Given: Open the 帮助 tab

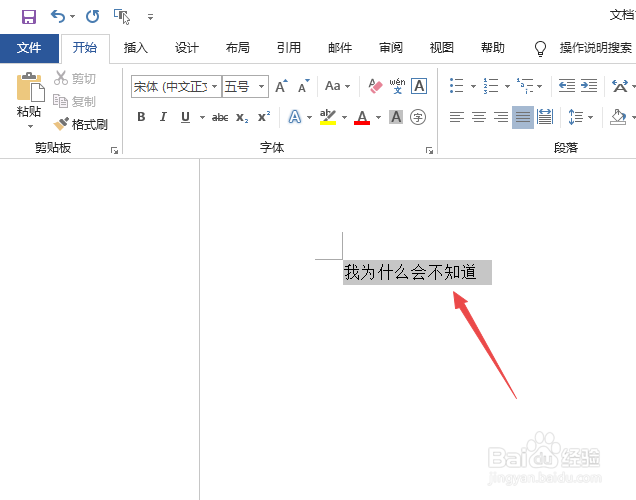Looking at the screenshot, I should tap(493, 48).
